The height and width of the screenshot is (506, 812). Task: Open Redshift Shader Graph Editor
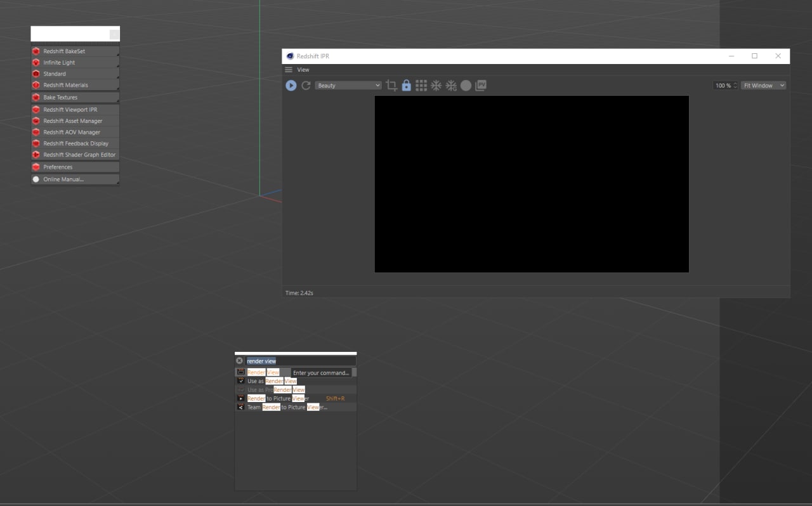[x=75, y=155]
